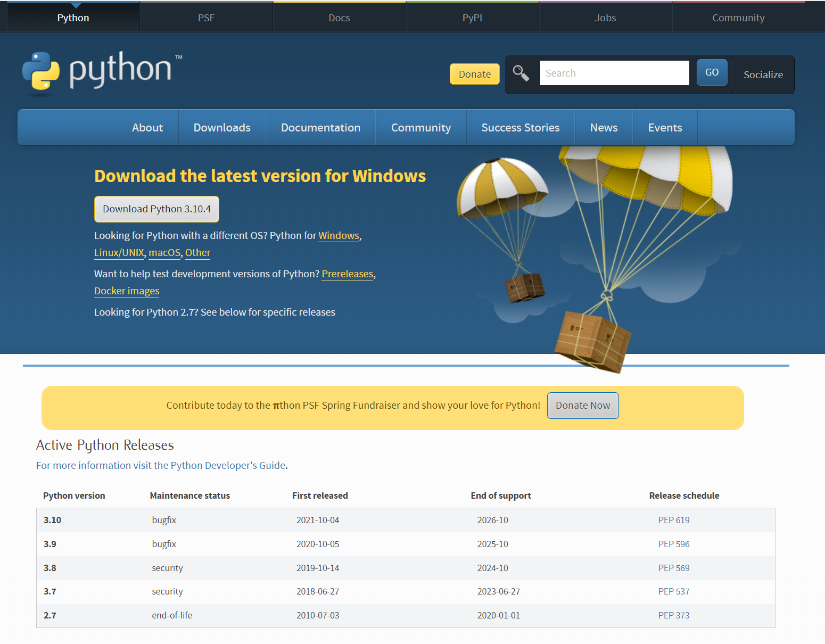The height and width of the screenshot is (644, 825).
Task: Follow the Windows OS link
Action: 339,236
